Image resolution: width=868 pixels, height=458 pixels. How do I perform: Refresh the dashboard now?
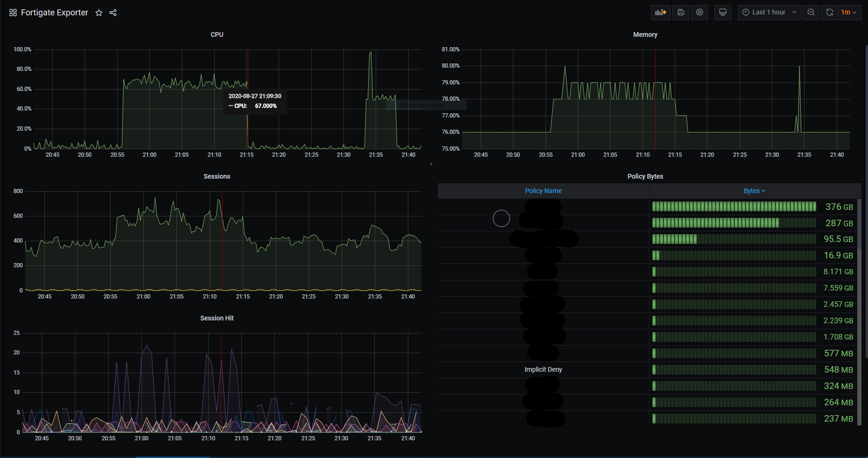(x=830, y=13)
